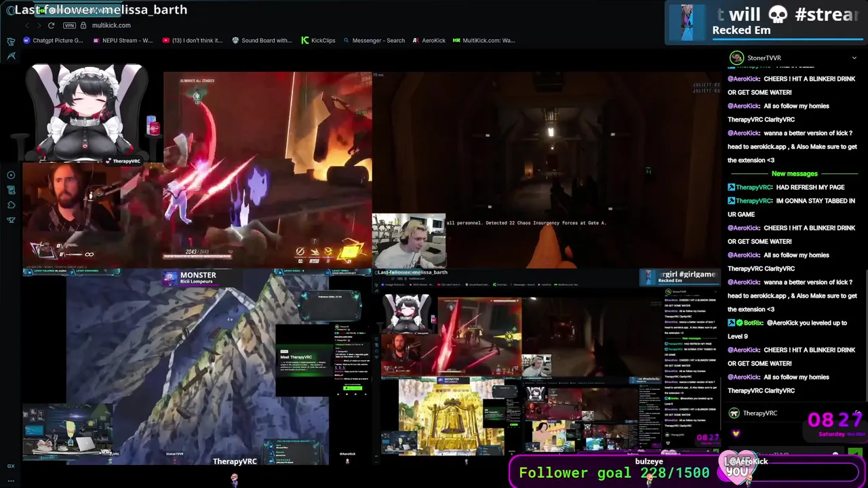Open site security lock icon

tap(83, 25)
